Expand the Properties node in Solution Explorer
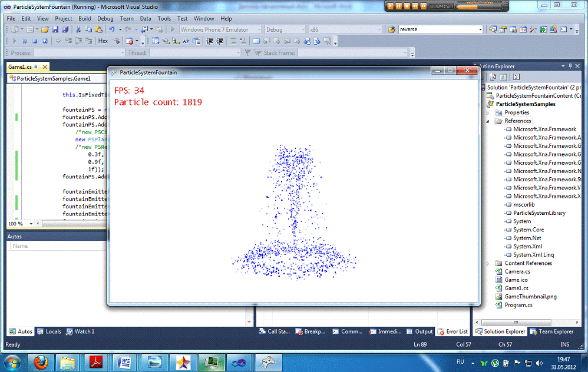 pyautogui.click(x=488, y=113)
